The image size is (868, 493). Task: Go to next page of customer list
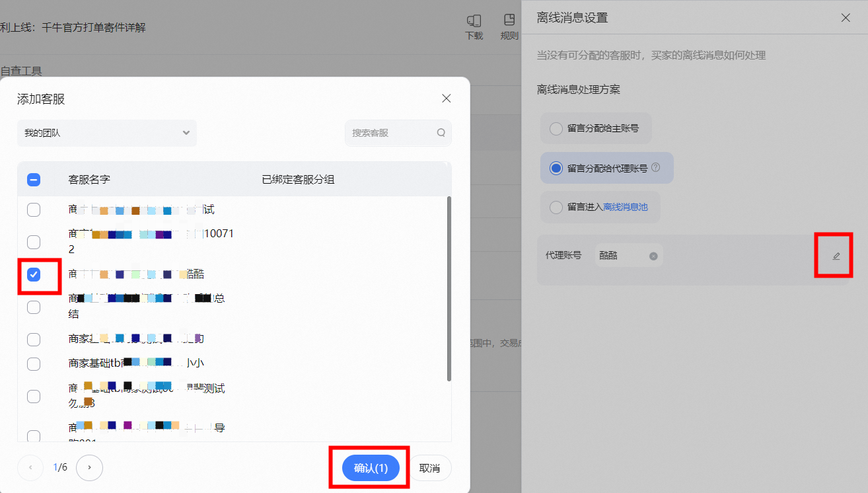[89, 468]
